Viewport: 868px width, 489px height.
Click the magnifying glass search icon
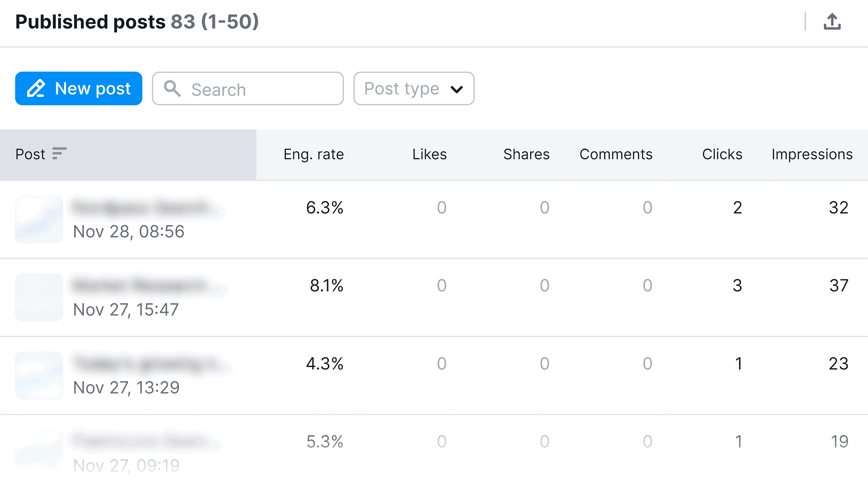pyautogui.click(x=173, y=89)
